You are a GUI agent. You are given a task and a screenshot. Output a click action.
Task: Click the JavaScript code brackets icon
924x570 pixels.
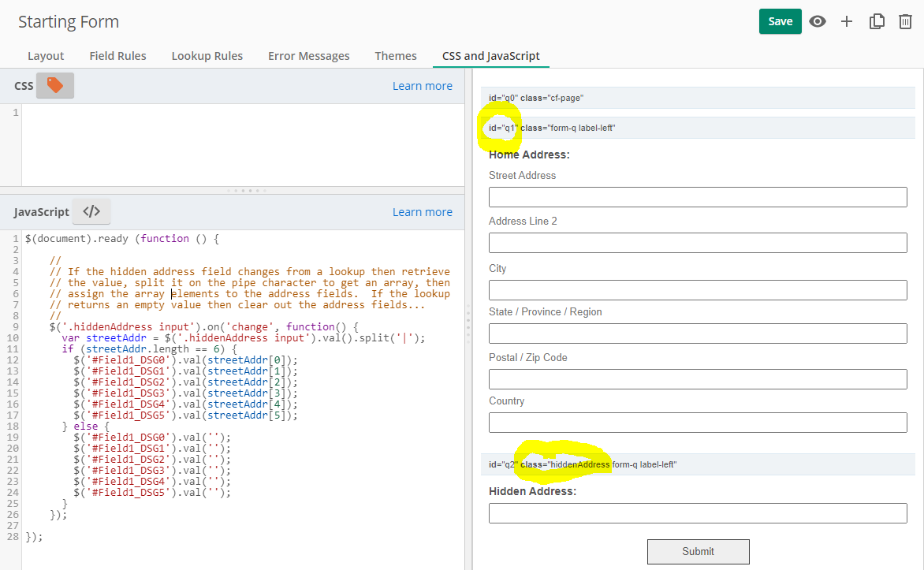click(x=91, y=211)
